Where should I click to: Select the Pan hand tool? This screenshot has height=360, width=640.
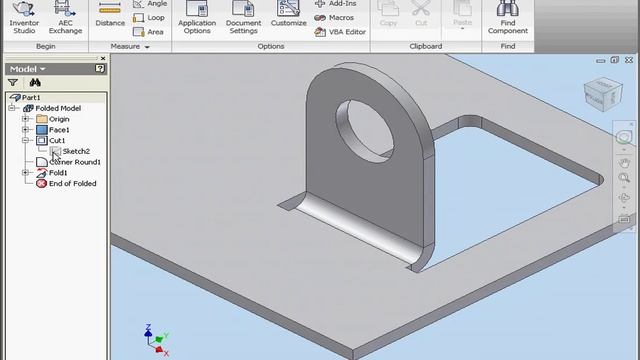coord(624,163)
